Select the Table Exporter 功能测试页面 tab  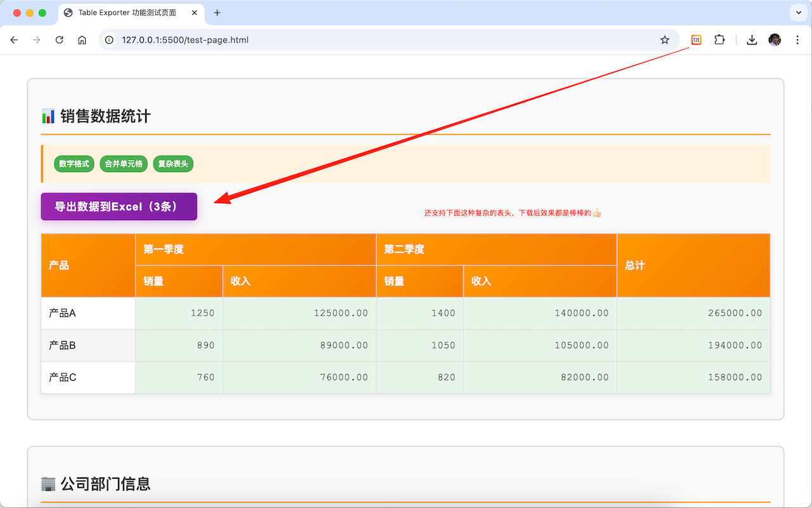coord(127,13)
